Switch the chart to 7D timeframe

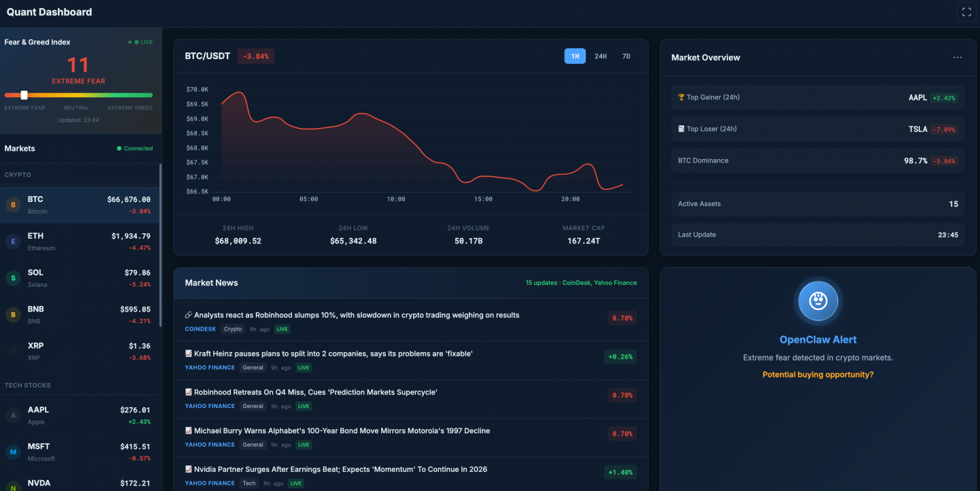pos(626,56)
